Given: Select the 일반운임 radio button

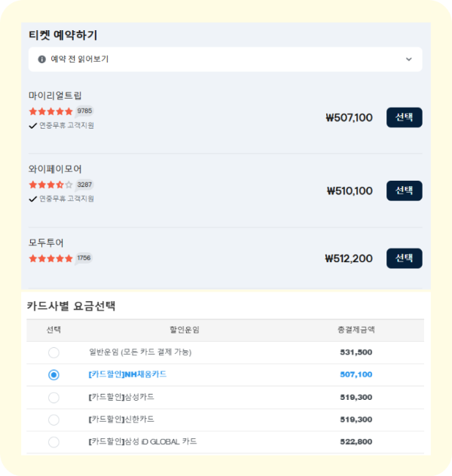Looking at the screenshot, I should [x=53, y=352].
